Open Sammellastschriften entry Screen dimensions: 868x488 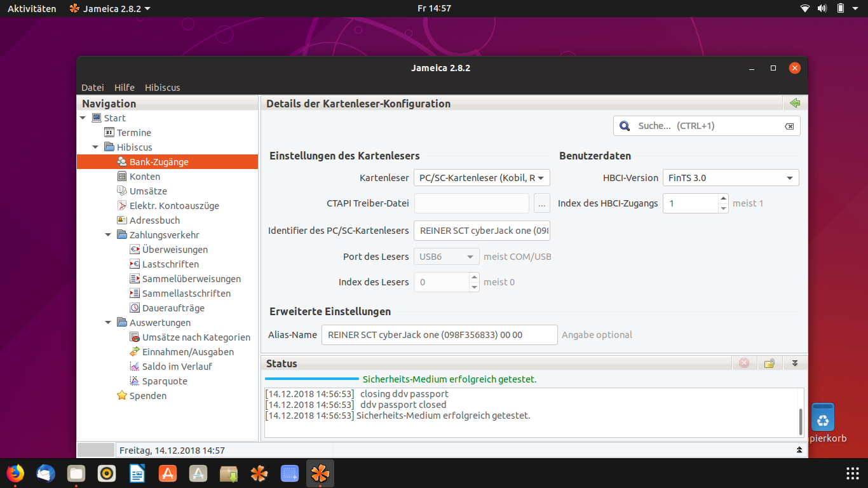tap(180, 294)
